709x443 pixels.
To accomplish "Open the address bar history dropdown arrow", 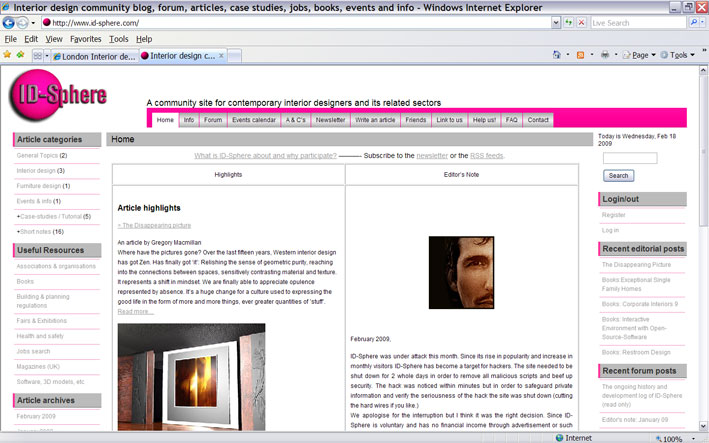I will [556, 23].
